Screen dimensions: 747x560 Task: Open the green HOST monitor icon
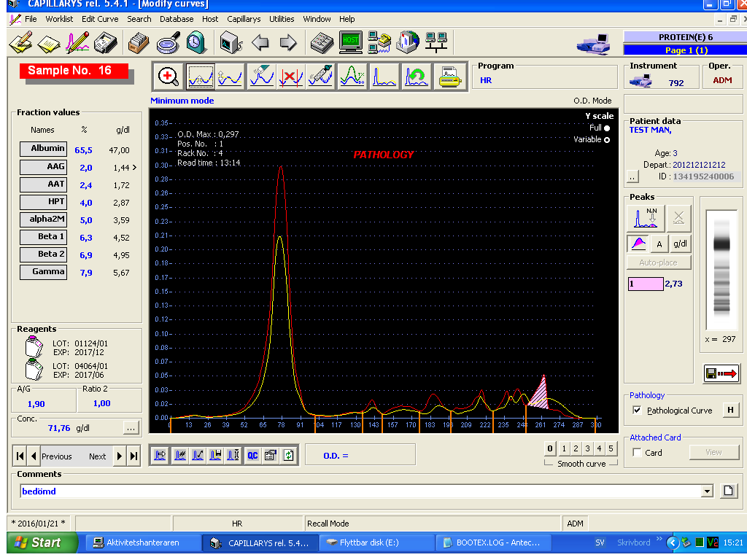(351, 42)
